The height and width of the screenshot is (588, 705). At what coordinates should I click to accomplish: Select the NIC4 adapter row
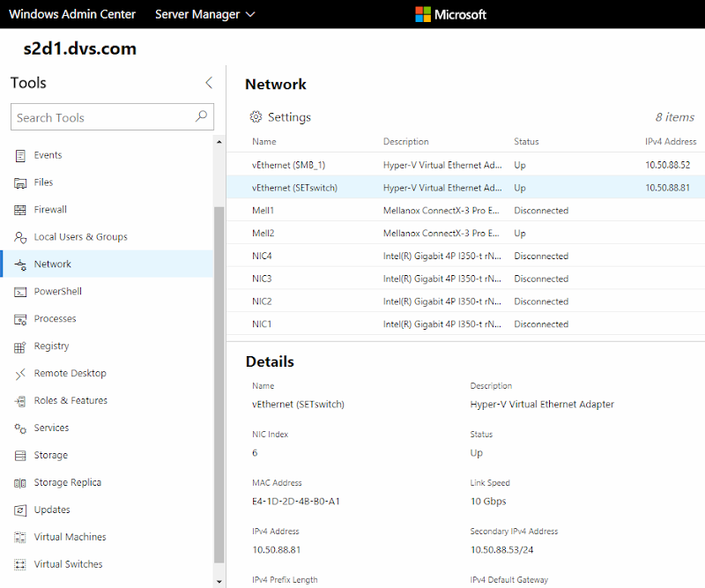click(465, 256)
